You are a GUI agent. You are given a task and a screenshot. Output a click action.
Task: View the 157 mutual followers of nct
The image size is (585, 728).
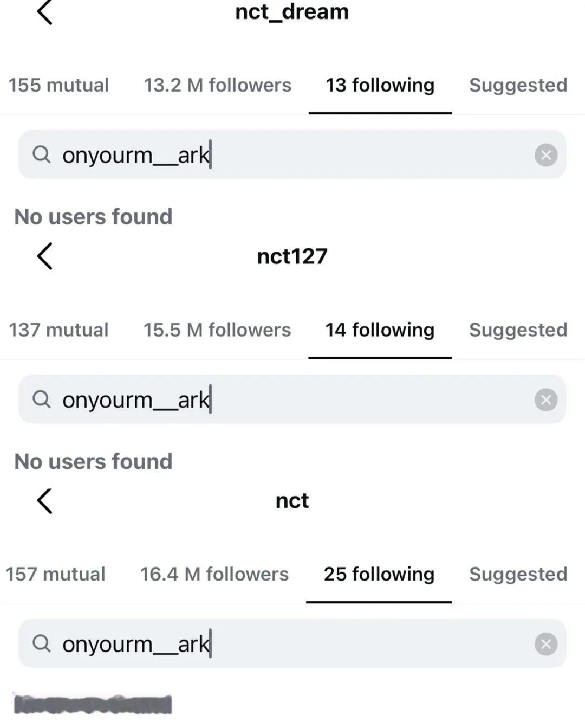coord(56,574)
